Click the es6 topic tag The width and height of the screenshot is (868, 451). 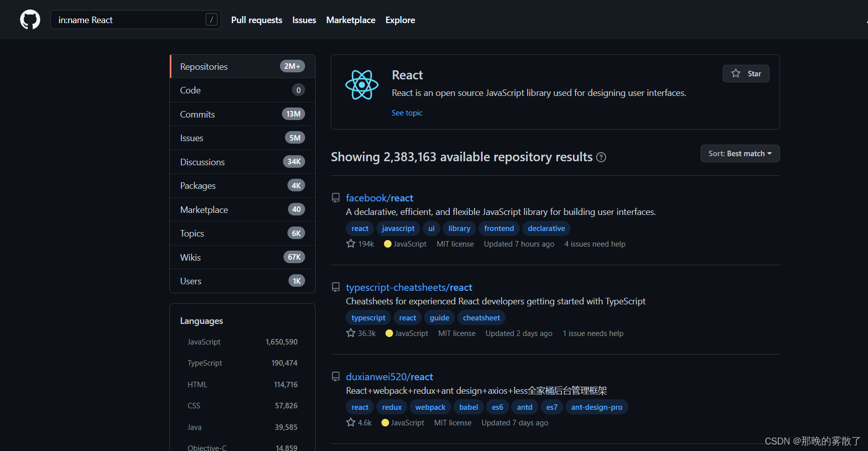coord(498,407)
